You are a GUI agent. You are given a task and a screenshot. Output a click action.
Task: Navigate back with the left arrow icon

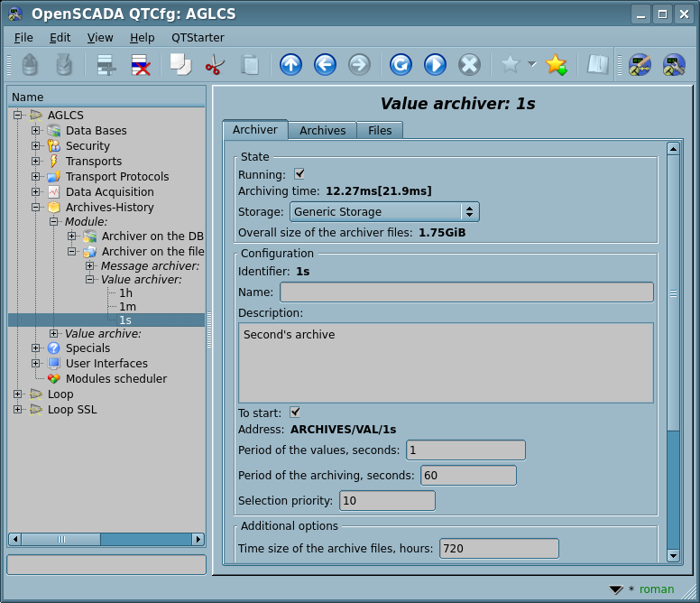pyautogui.click(x=325, y=64)
